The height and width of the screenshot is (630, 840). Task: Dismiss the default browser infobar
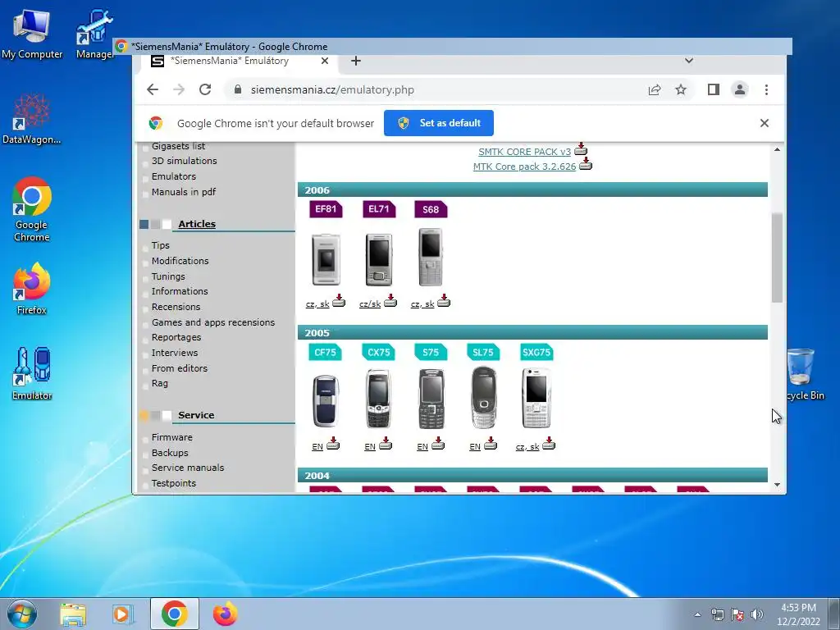point(765,123)
